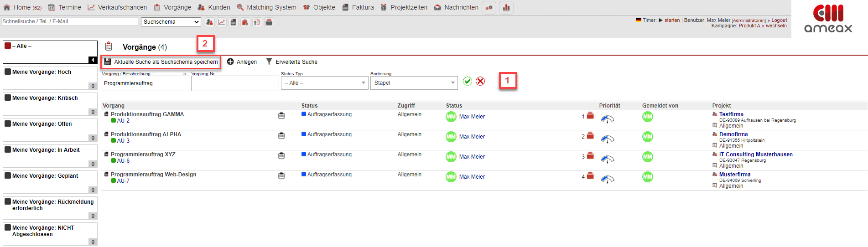Select the '– Alle –' filter tile
Screen dimensions: 868x247
click(50, 52)
